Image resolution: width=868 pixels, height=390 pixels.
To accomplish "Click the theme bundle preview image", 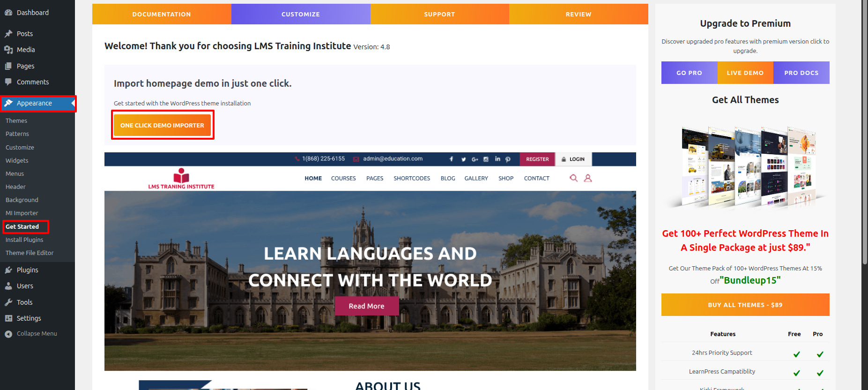I will (745, 166).
